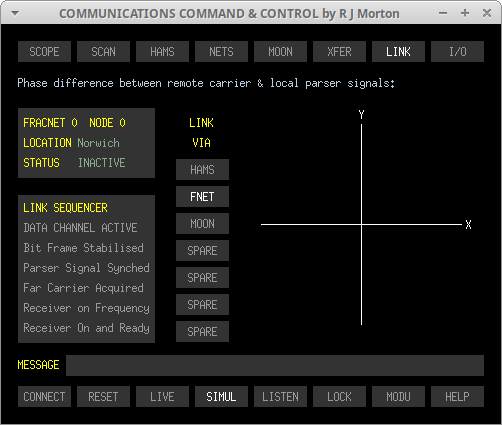Close the Communications Command window

pos(487,13)
